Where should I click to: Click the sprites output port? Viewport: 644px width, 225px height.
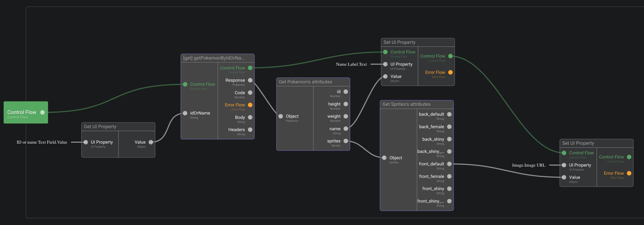[346, 141]
